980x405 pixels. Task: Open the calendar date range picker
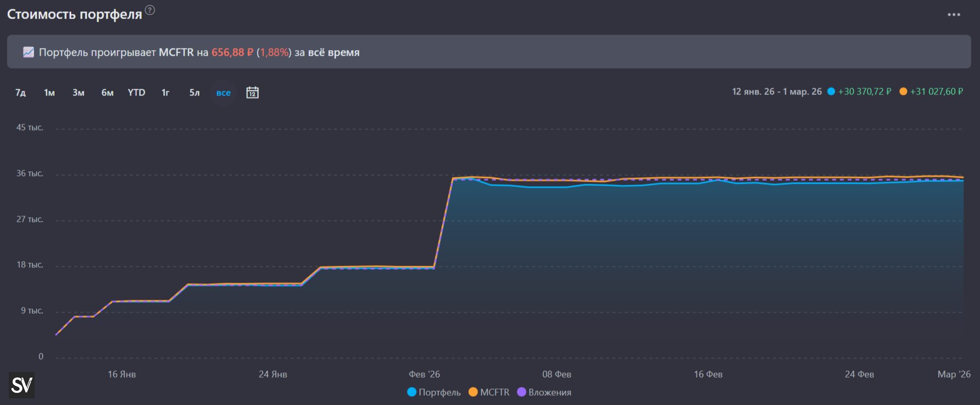252,92
